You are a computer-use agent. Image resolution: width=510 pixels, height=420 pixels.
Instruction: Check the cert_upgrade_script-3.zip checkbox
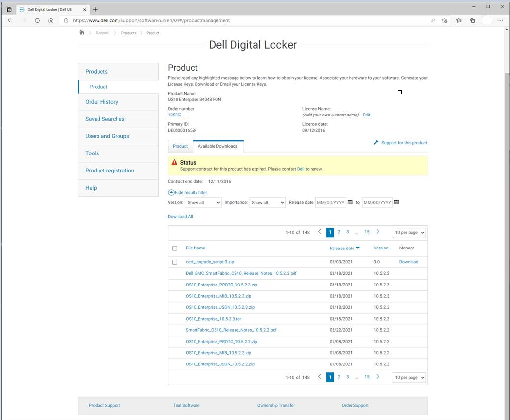click(175, 262)
